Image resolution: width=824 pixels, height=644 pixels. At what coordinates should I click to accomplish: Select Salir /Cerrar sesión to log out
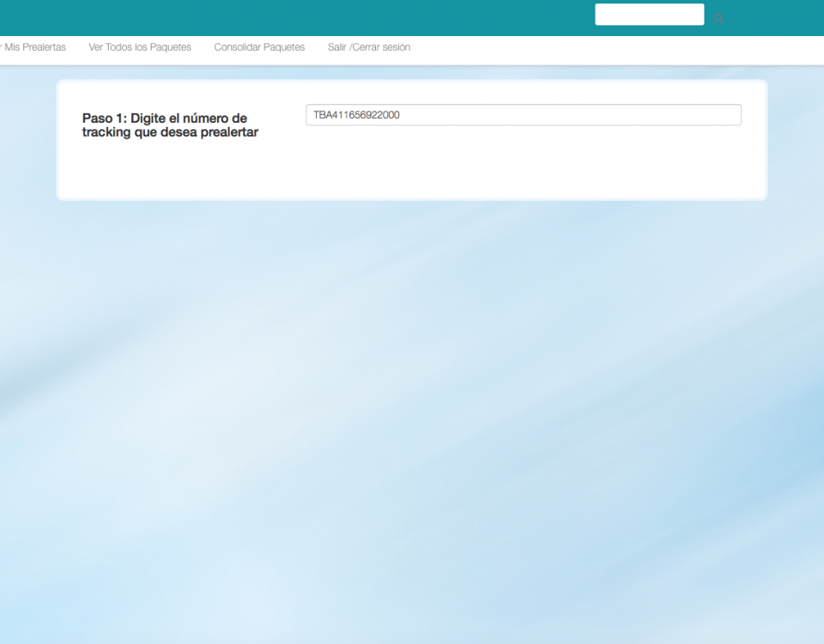pos(369,47)
